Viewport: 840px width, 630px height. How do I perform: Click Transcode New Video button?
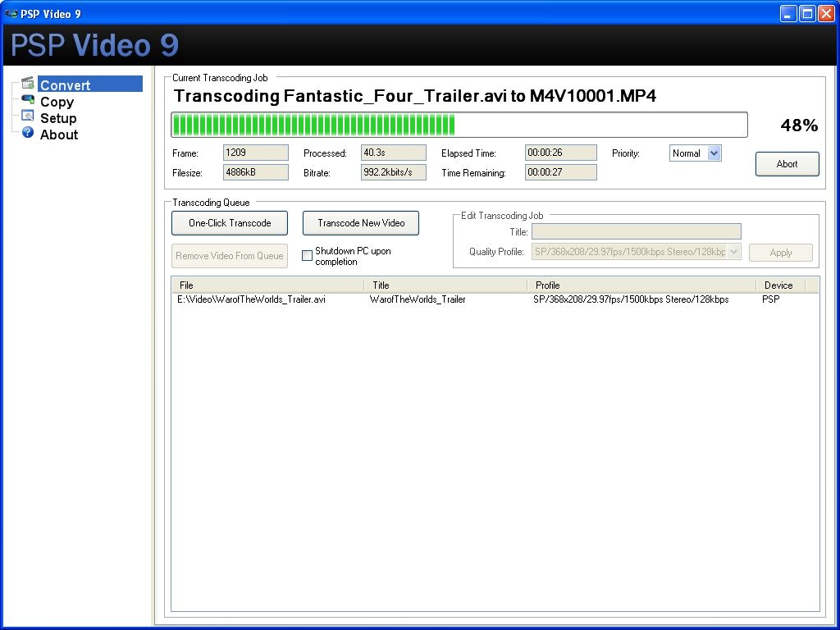(361, 223)
